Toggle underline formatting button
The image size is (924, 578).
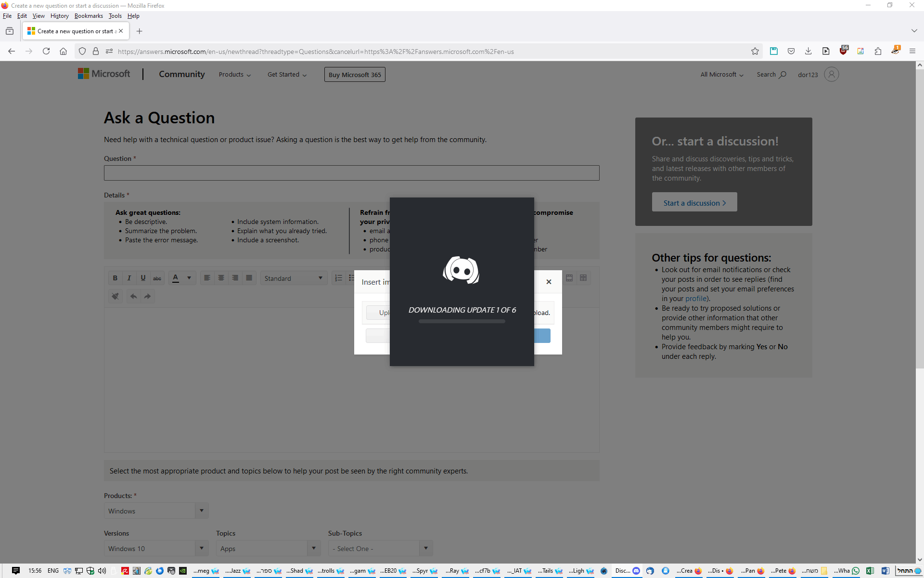click(143, 278)
